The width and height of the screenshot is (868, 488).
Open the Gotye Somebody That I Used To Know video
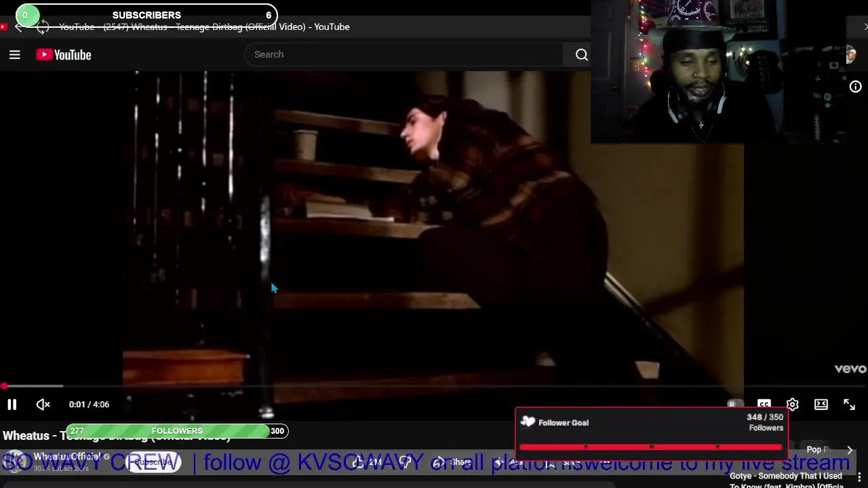[786, 480]
